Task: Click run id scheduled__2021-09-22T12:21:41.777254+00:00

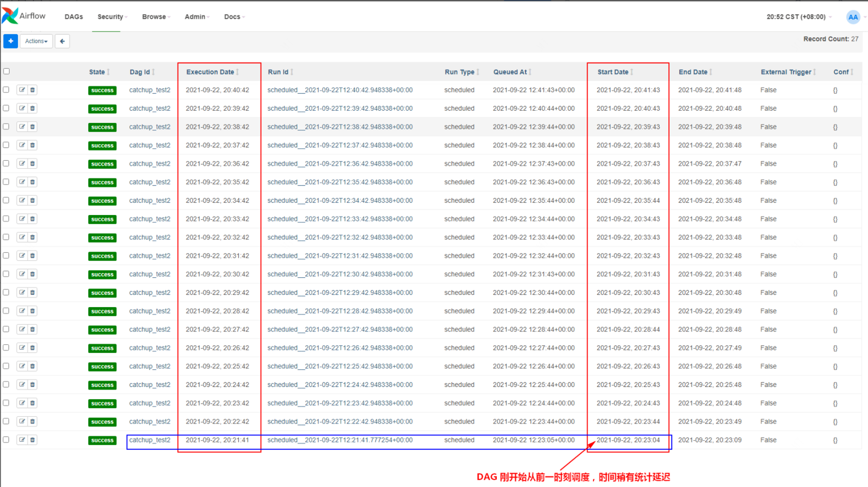Action: pyautogui.click(x=340, y=440)
